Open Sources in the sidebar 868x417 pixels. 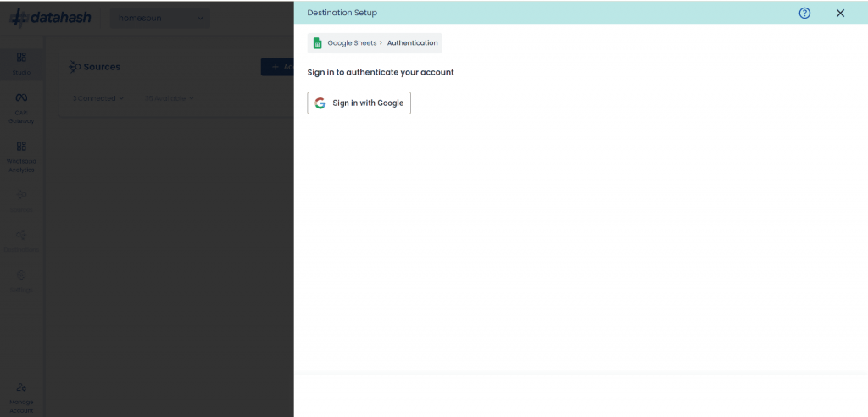tap(21, 201)
